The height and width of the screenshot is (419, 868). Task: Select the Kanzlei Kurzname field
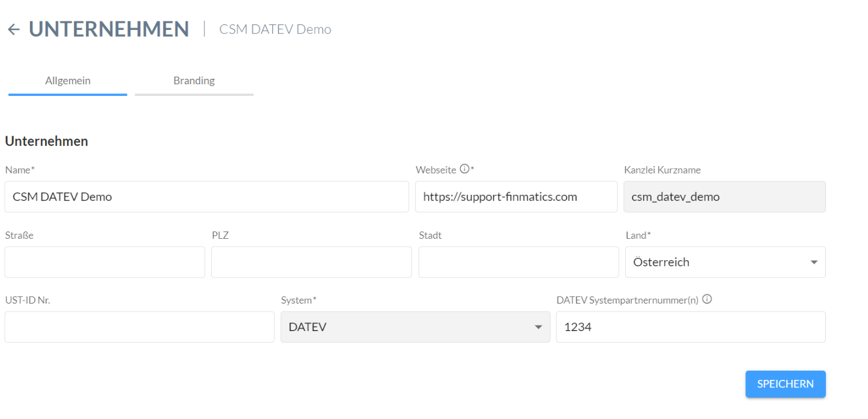pos(725,197)
